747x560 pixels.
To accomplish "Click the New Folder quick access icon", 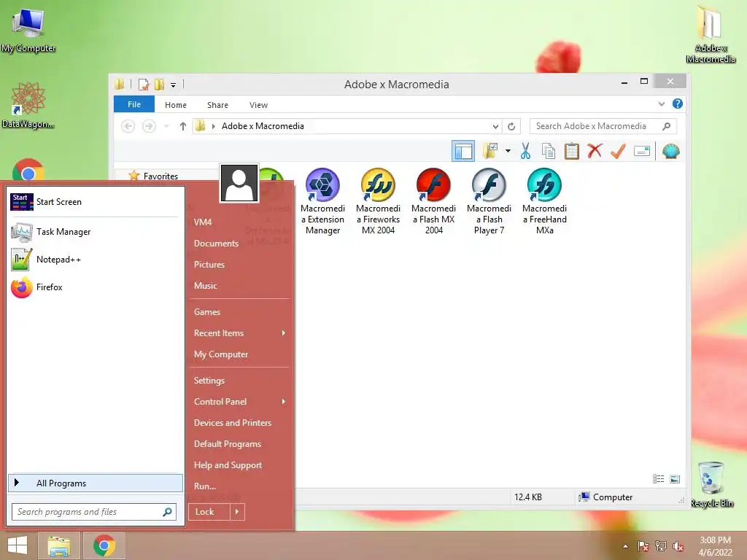I will [x=159, y=85].
